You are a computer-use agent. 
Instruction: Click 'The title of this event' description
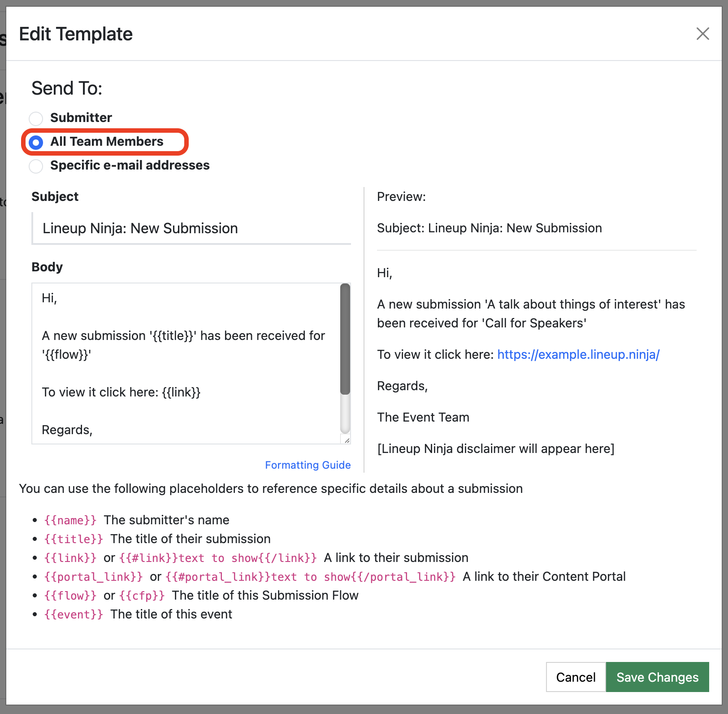(171, 614)
